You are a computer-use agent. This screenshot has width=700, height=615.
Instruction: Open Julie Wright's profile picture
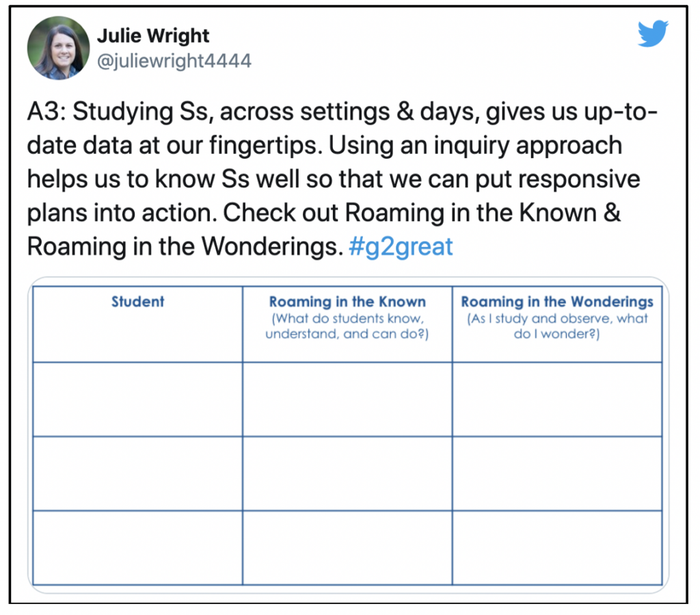click(x=59, y=49)
